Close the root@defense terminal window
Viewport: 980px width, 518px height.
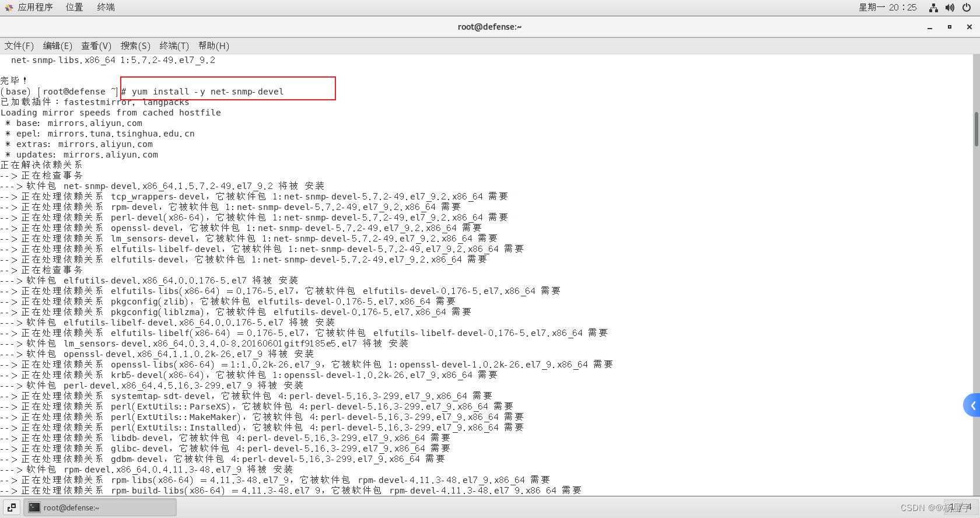click(970, 27)
